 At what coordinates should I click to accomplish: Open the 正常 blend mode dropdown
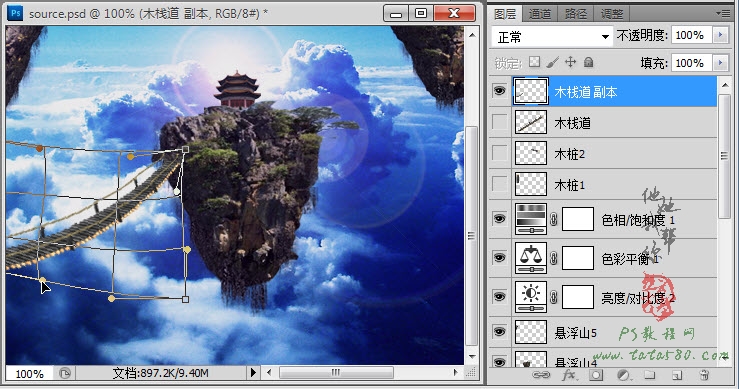tap(552, 36)
